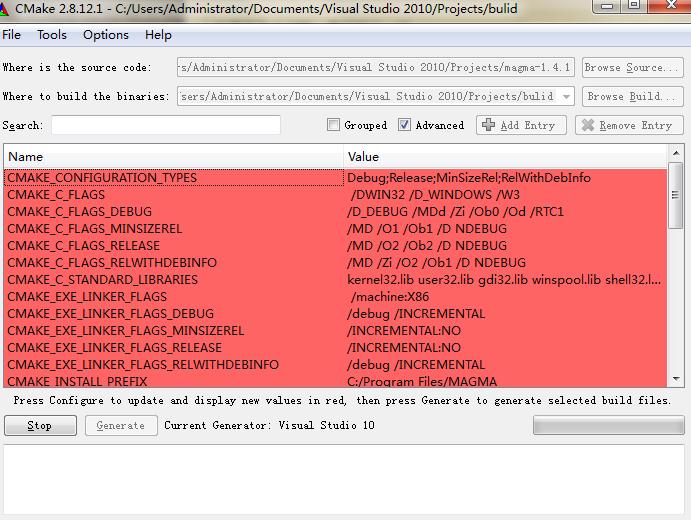Click the scroll up arrow of cache list
Image resolution: width=691 pixels, height=520 pixels.
point(676,153)
